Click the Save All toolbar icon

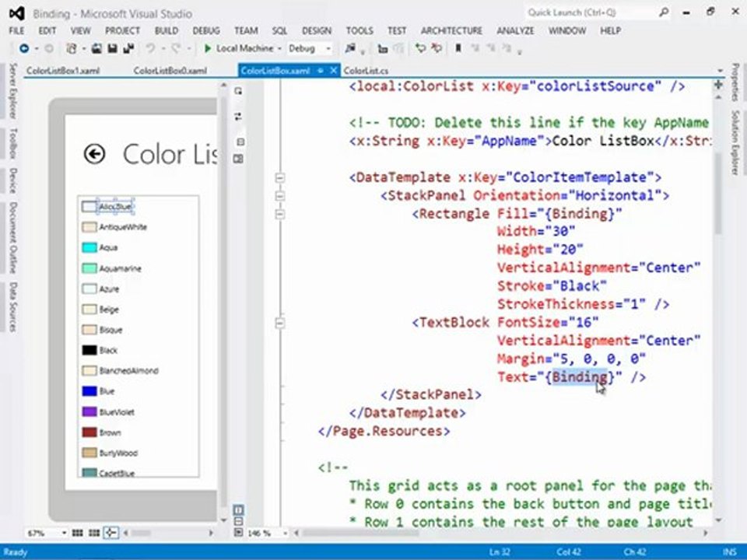point(128,48)
